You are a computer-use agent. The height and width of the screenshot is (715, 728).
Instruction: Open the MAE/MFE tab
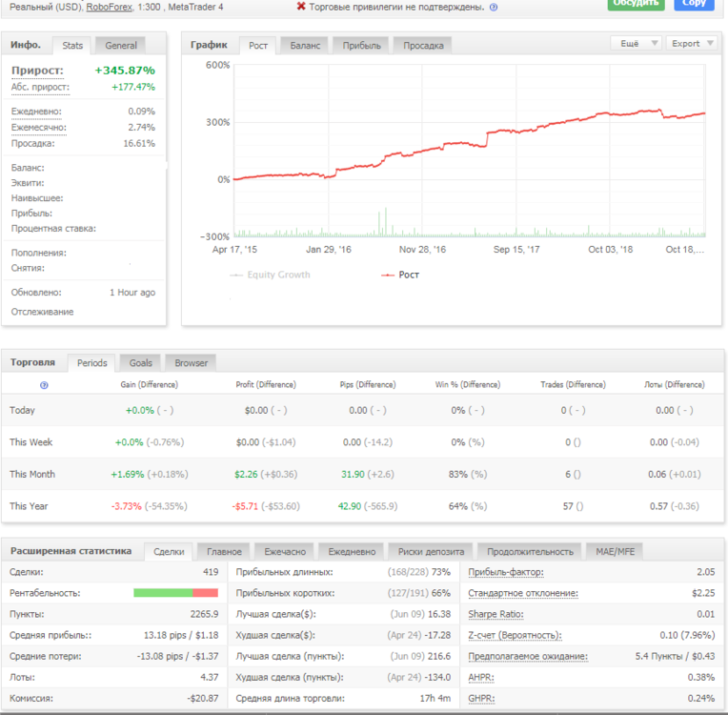(615, 551)
